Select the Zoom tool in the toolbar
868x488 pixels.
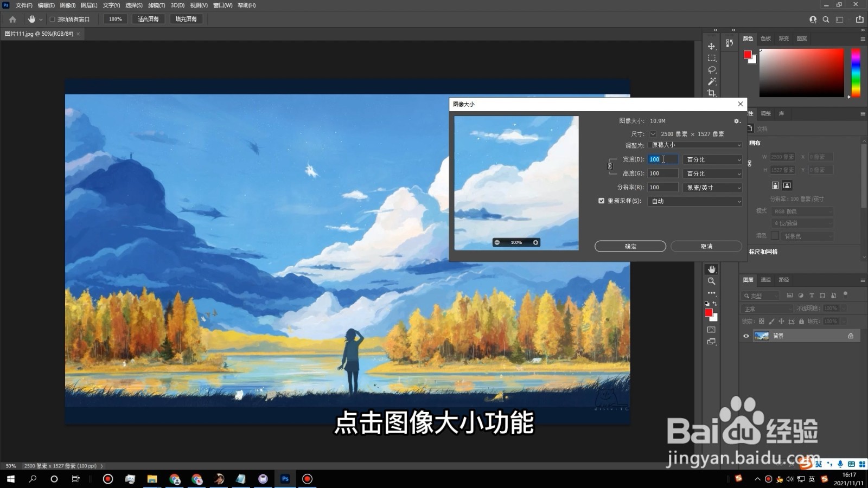(x=711, y=281)
